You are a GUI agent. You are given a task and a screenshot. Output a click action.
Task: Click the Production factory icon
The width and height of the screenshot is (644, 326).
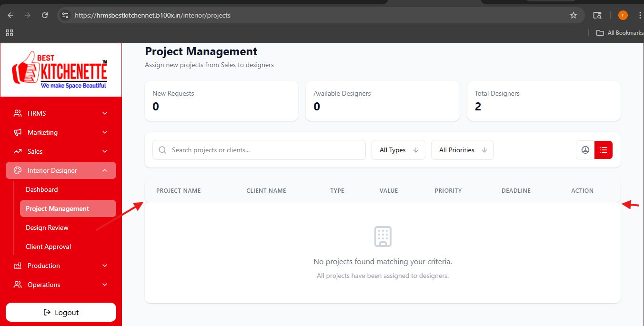(x=18, y=266)
